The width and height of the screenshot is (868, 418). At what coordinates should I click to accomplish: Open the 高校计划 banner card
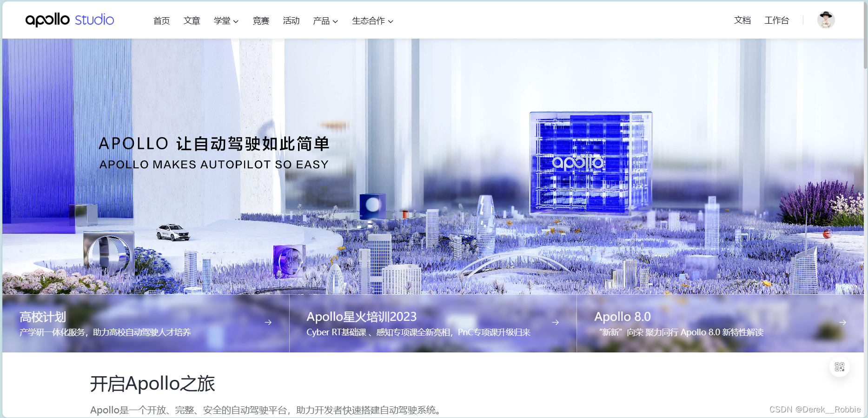pyautogui.click(x=146, y=323)
